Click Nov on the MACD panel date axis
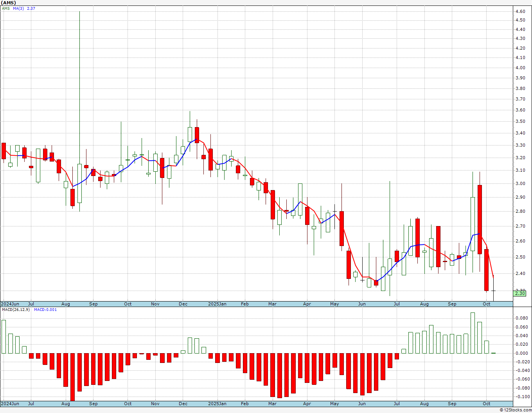The width and height of the screenshot is (532, 413). click(x=155, y=404)
